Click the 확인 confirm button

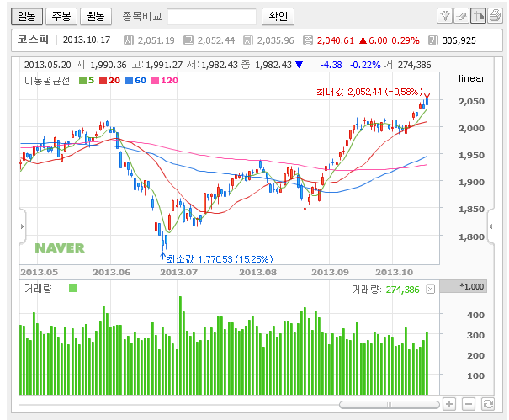(278, 16)
